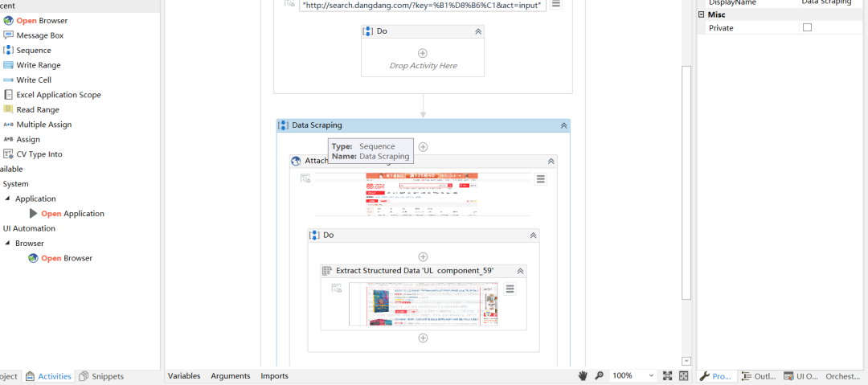Collapse the Extract Structured Data activity

(x=520, y=272)
